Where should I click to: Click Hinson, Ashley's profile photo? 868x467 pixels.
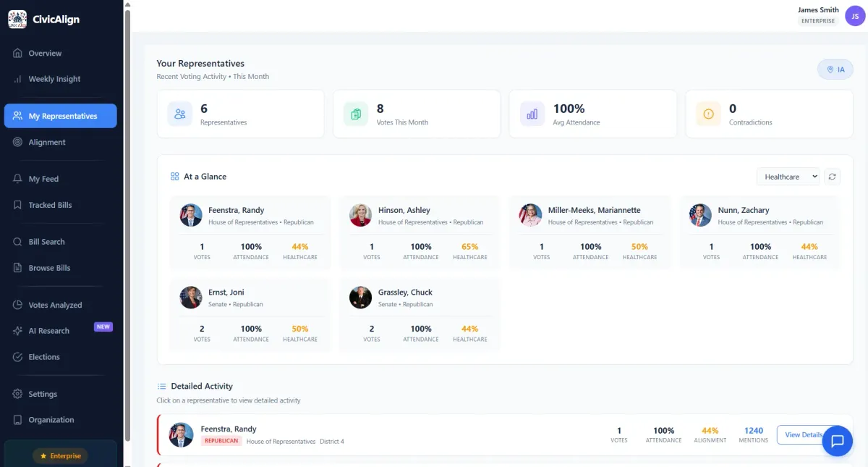pyautogui.click(x=360, y=215)
